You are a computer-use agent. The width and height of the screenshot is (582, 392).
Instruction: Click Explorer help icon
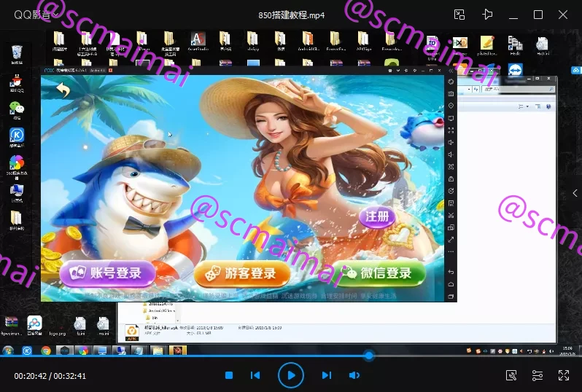[548, 107]
